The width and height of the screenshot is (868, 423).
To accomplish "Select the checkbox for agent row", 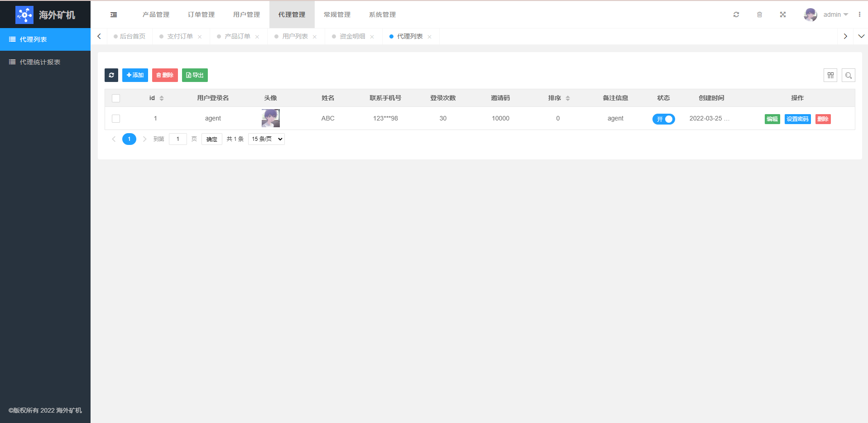I will pos(116,119).
